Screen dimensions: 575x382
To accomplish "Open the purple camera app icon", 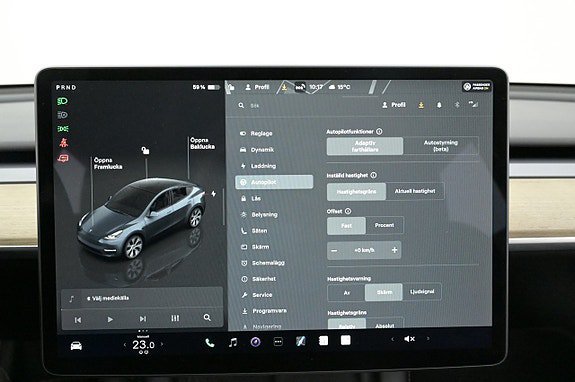I will 256,342.
